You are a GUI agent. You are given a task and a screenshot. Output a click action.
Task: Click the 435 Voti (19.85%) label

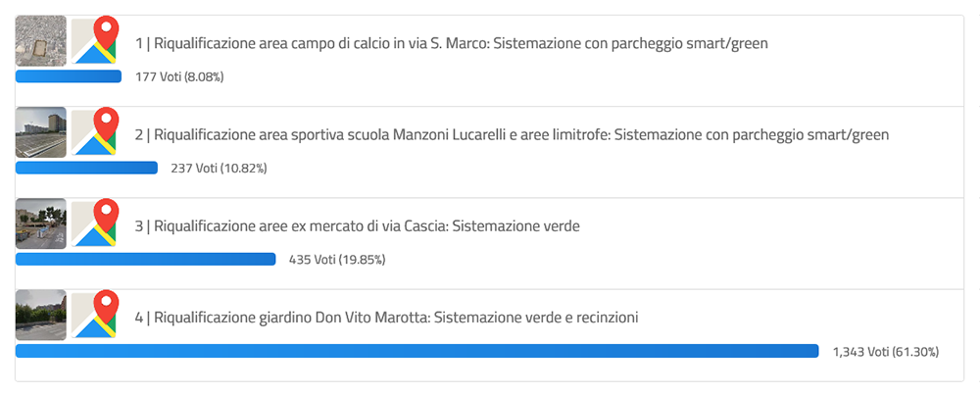(x=337, y=260)
